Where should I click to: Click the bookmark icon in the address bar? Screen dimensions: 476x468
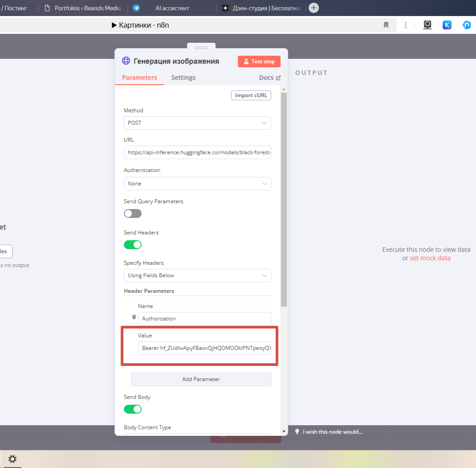point(386,25)
